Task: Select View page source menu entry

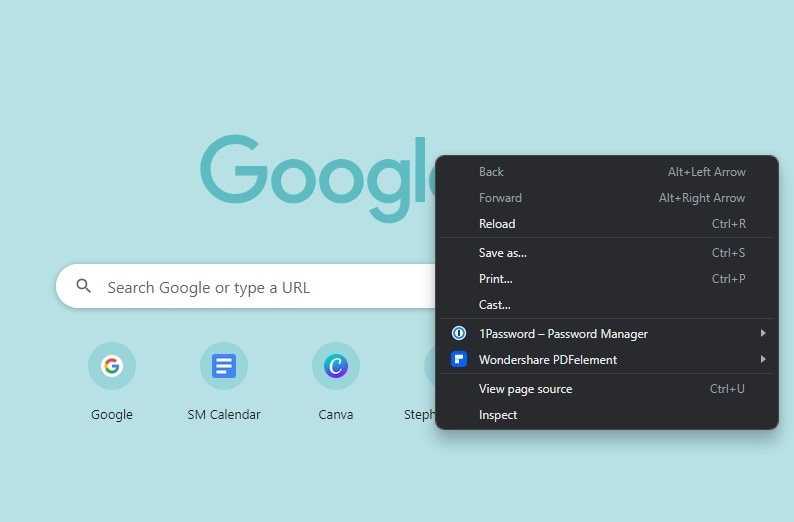Action: click(x=607, y=389)
